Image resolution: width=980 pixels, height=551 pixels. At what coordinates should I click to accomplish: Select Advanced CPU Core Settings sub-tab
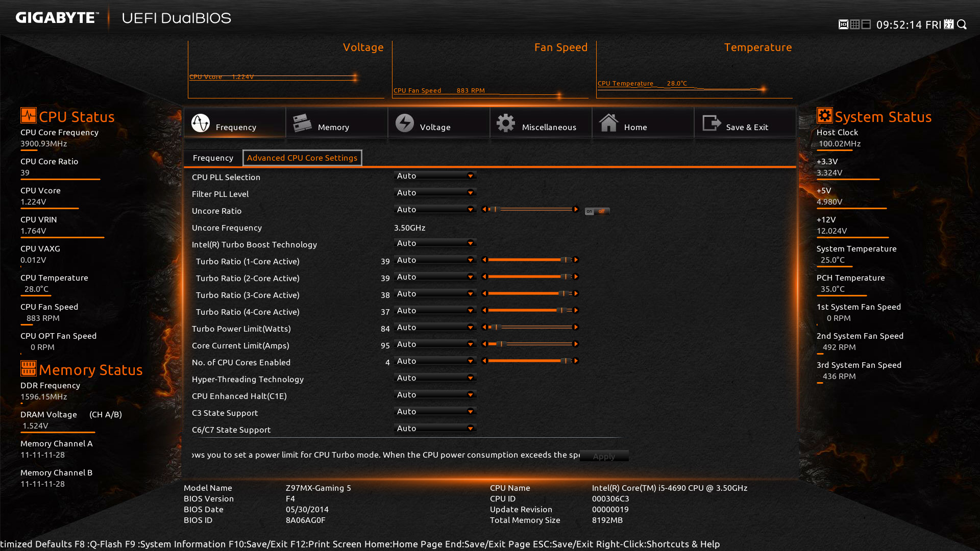(302, 158)
